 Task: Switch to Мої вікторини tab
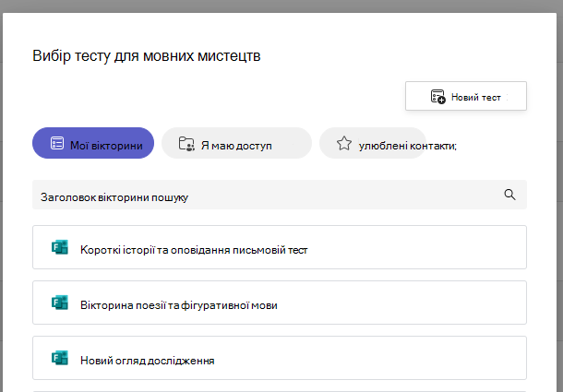click(93, 143)
